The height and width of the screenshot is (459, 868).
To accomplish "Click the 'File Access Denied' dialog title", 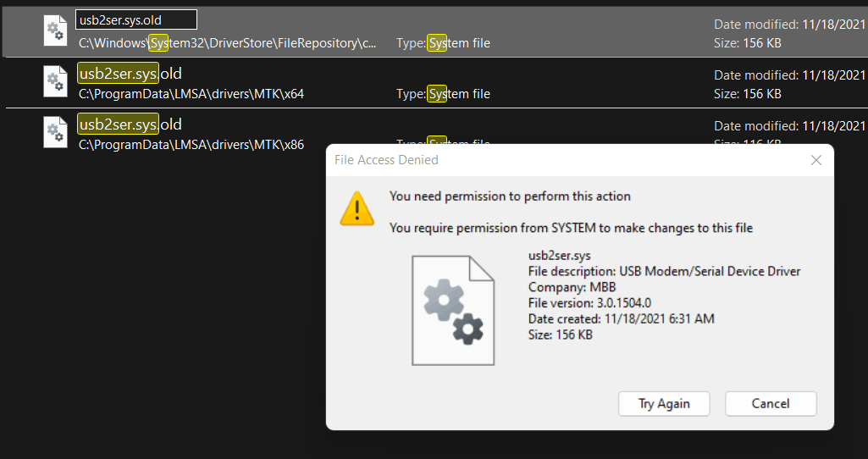I will pos(386,160).
